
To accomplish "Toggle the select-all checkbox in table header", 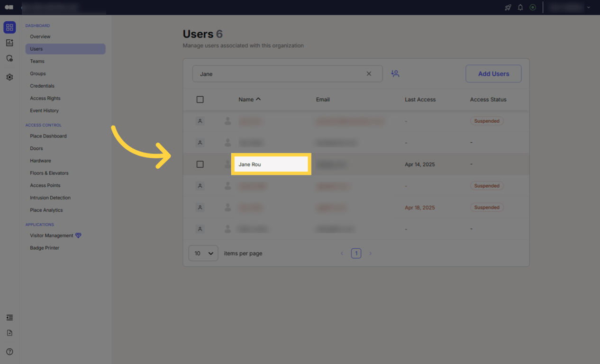I will (200, 99).
